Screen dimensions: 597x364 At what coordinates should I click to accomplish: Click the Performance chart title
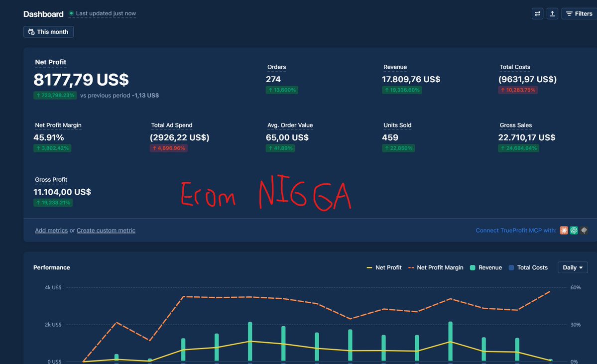(x=51, y=268)
